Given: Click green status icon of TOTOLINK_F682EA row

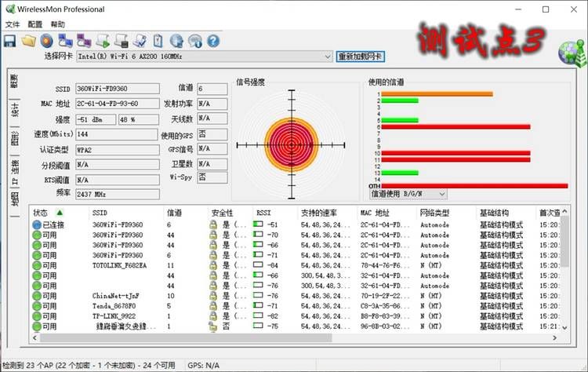Looking at the screenshot, I should pyautogui.click(x=37, y=265).
